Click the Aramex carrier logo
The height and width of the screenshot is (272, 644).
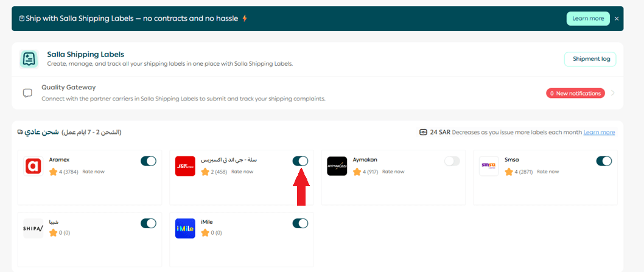coord(33,166)
